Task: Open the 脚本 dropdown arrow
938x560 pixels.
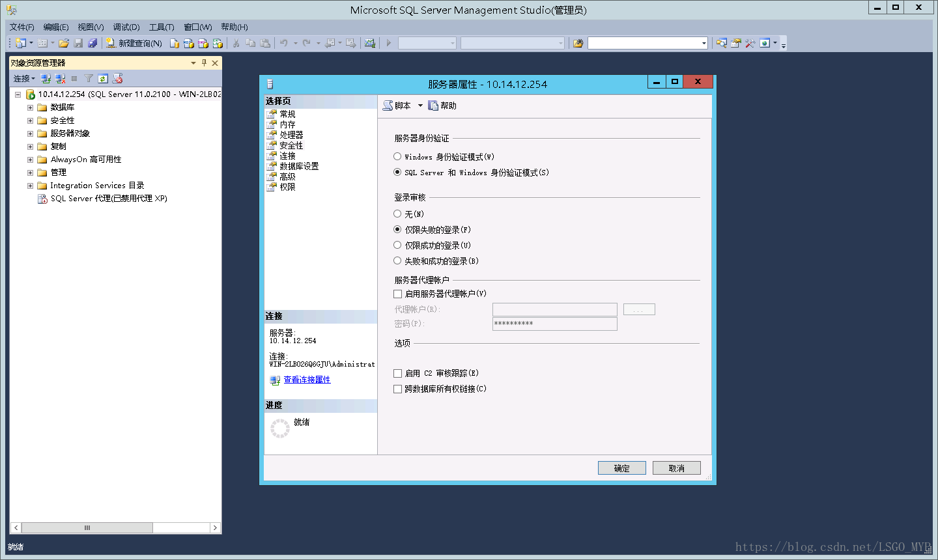Action: 420,105
